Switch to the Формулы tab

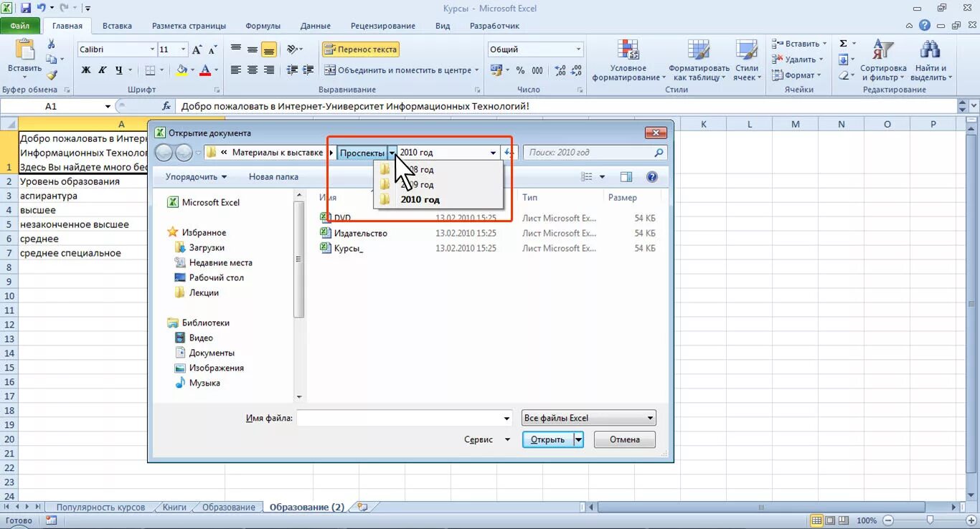pos(263,26)
